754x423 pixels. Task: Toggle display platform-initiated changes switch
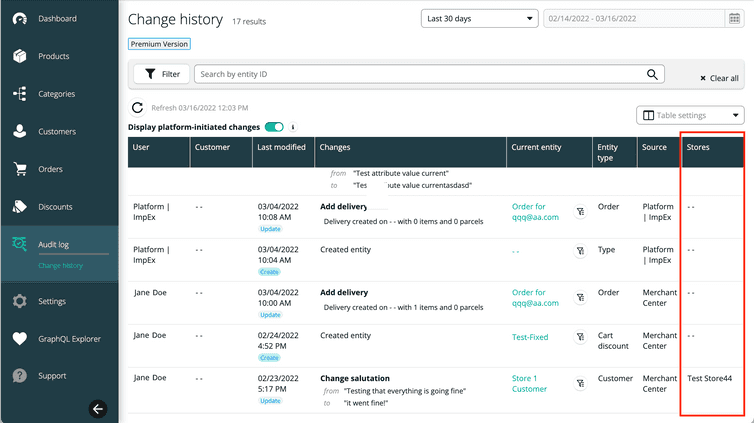[273, 127]
